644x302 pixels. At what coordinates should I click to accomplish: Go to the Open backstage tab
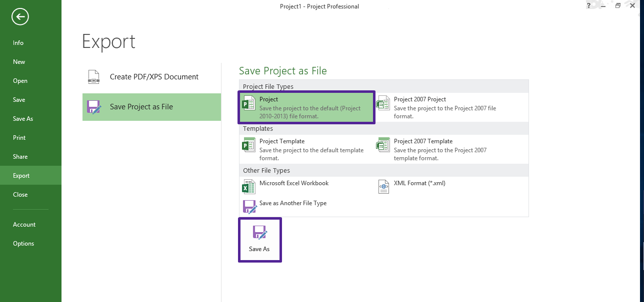tap(30, 81)
